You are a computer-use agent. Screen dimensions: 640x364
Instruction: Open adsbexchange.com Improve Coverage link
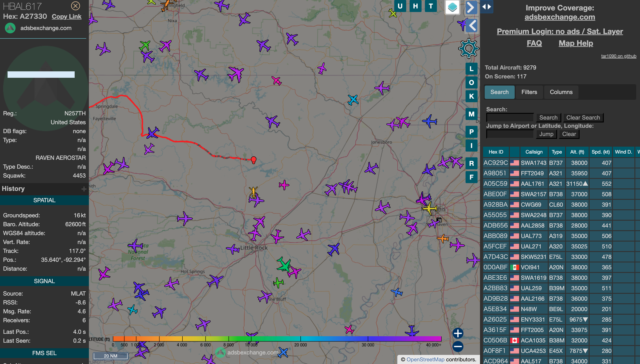560,17
